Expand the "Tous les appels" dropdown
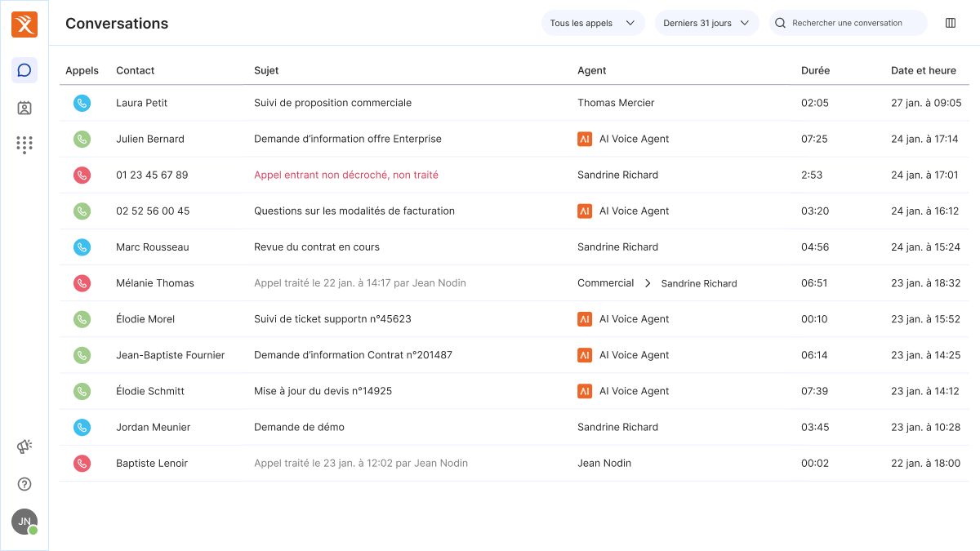This screenshot has width=980, height=551. pos(593,23)
